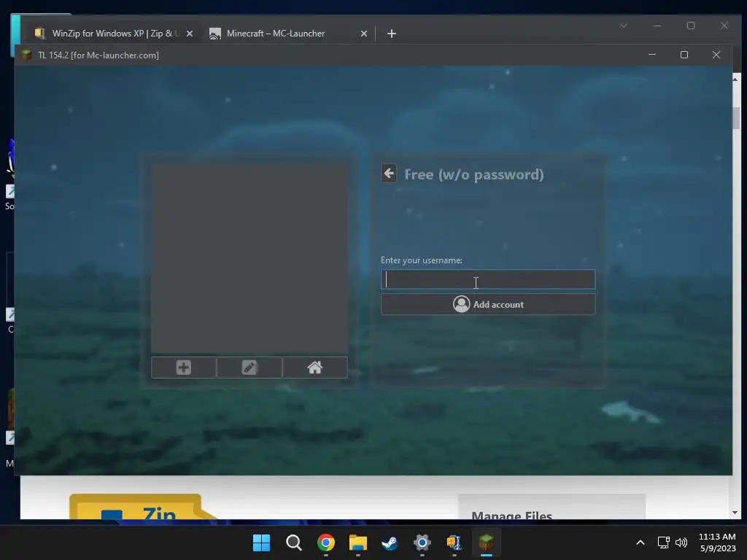Focus the username input field
Image resolution: width=747 pixels, height=560 pixels.
coord(488,279)
